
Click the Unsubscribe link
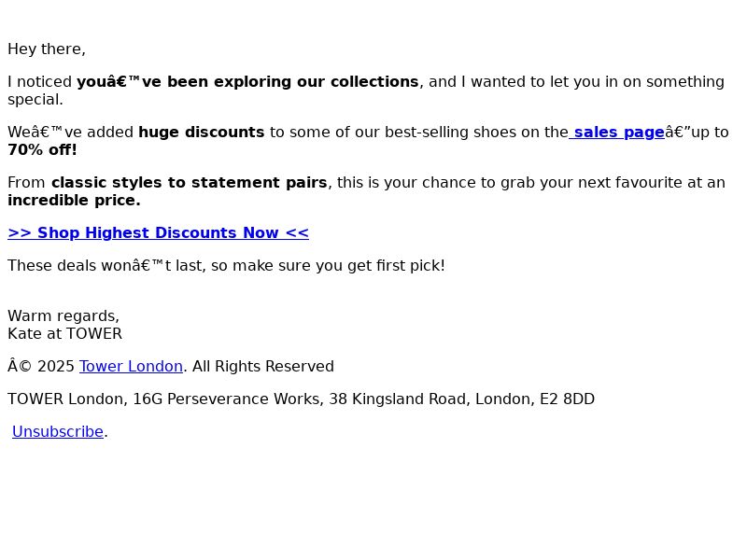58,431
